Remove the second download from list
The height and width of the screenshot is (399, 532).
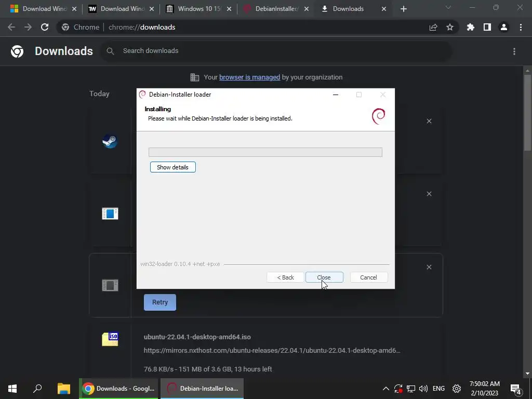(x=429, y=194)
